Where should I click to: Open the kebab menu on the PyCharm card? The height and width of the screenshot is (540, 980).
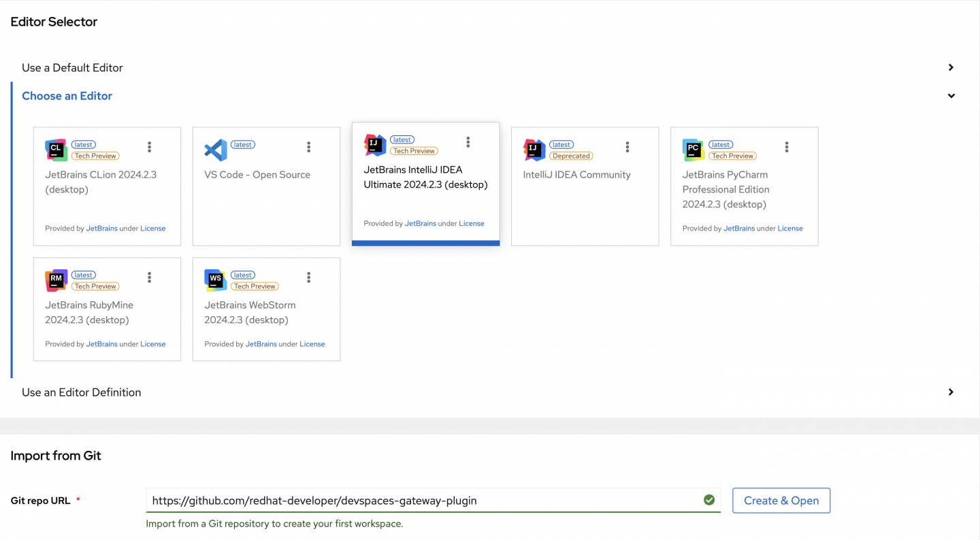[787, 147]
